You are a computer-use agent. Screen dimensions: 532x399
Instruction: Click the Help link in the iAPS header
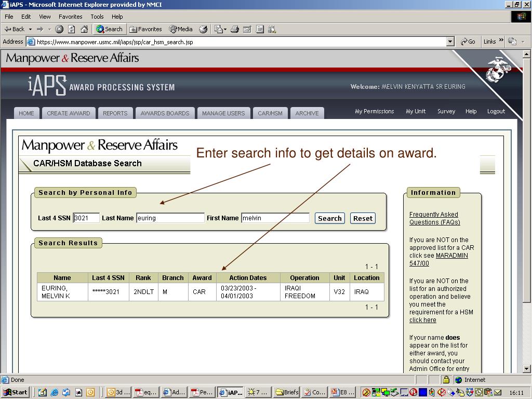click(x=471, y=111)
